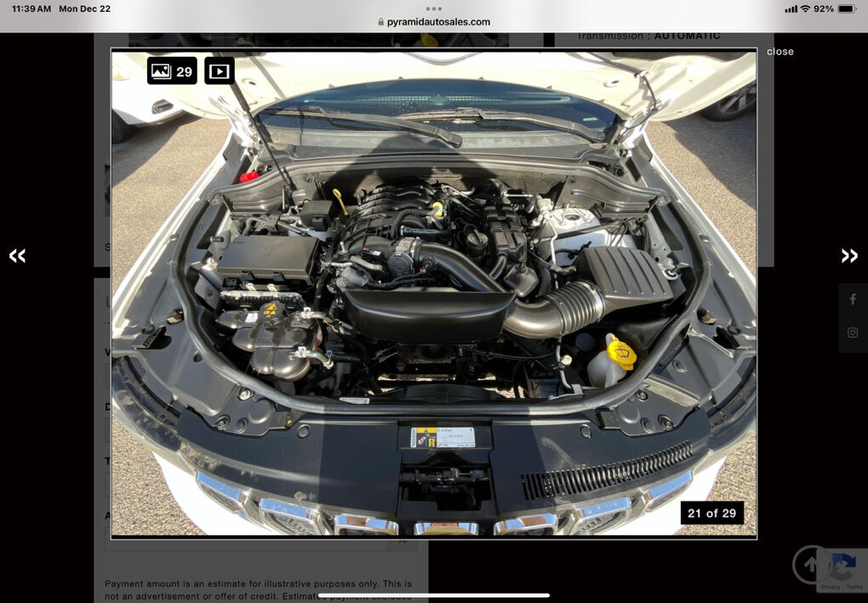Screen dimensions: 868x603
Task: Open the 29-photo gallery icon
Action: click(172, 71)
